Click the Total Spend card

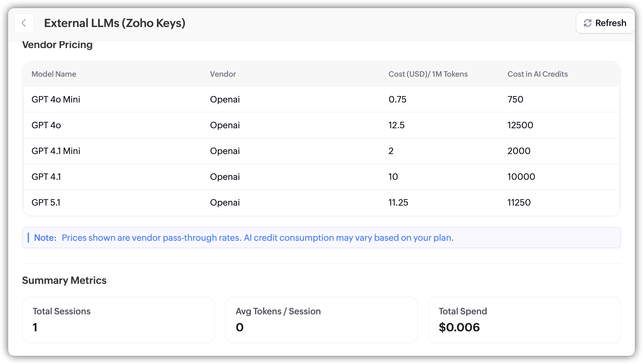coord(524,320)
